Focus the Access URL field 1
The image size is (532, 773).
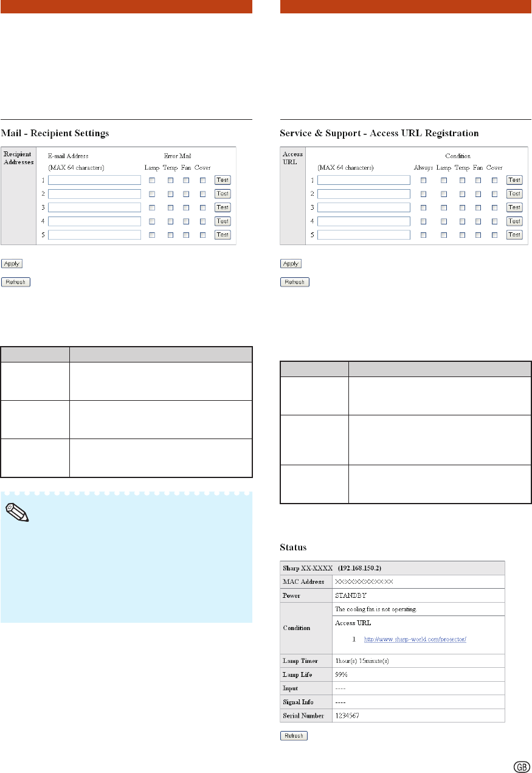tap(364, 180)
